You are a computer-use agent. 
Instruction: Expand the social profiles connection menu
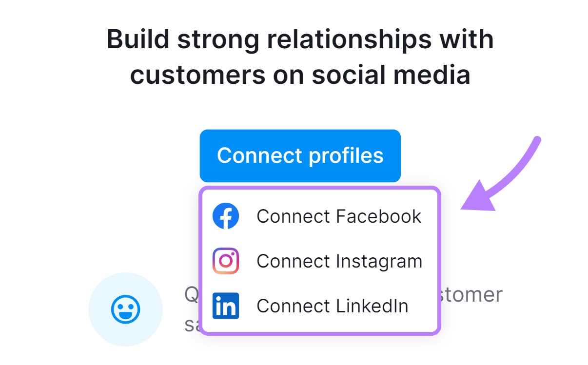point(300,155)
